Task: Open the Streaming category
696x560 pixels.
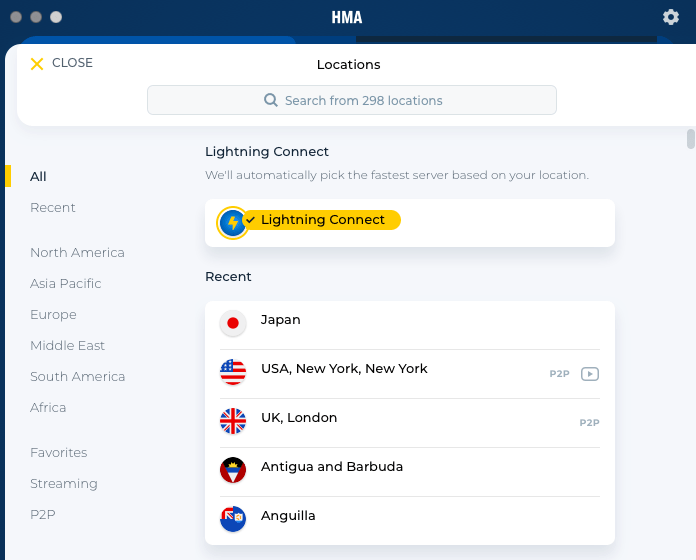Action: (64, 484)
